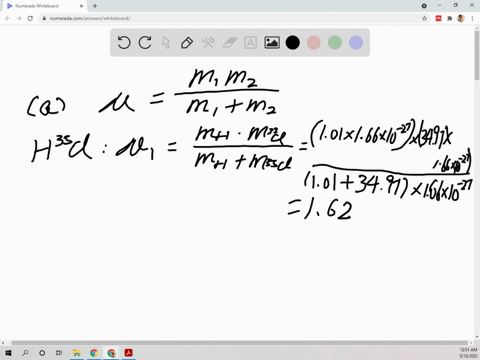Open the Windows Start menu
The height and width of the screenshot is (360, 480).
click(8, 353)
